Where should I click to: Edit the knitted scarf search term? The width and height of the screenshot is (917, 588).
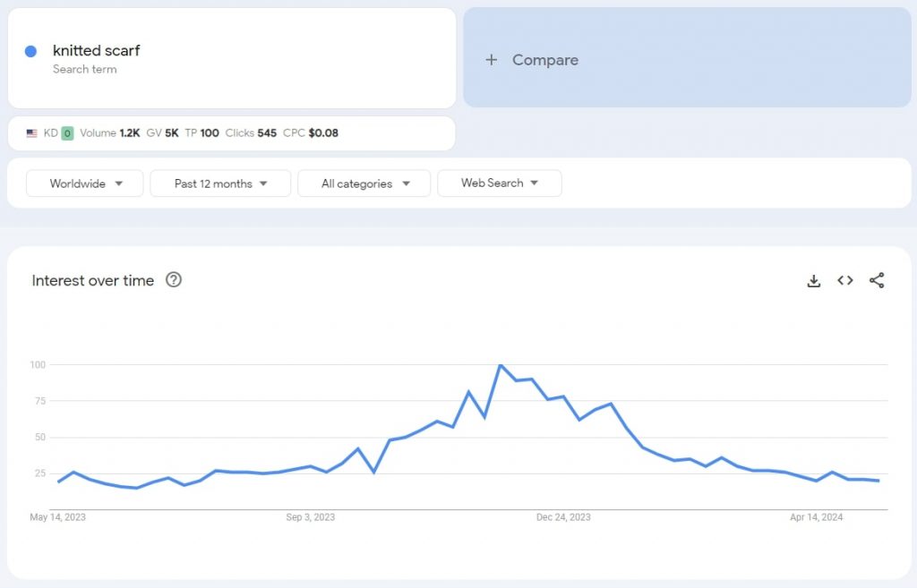232,58
